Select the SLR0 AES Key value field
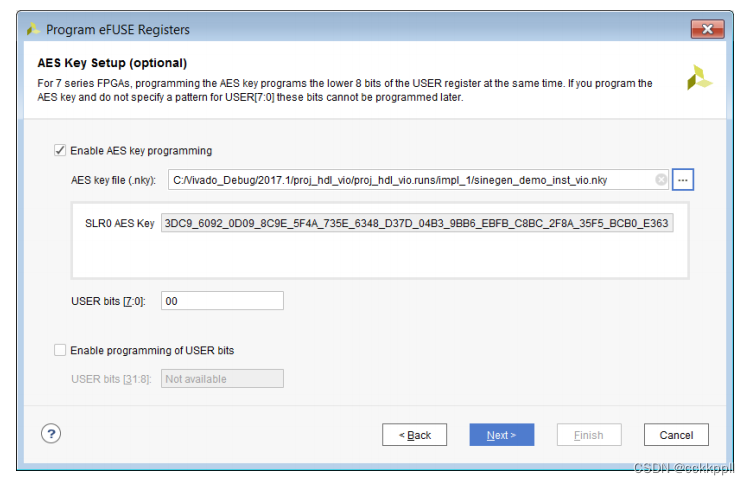Screen dimensions: 750x485 click(x=417, y=223)
